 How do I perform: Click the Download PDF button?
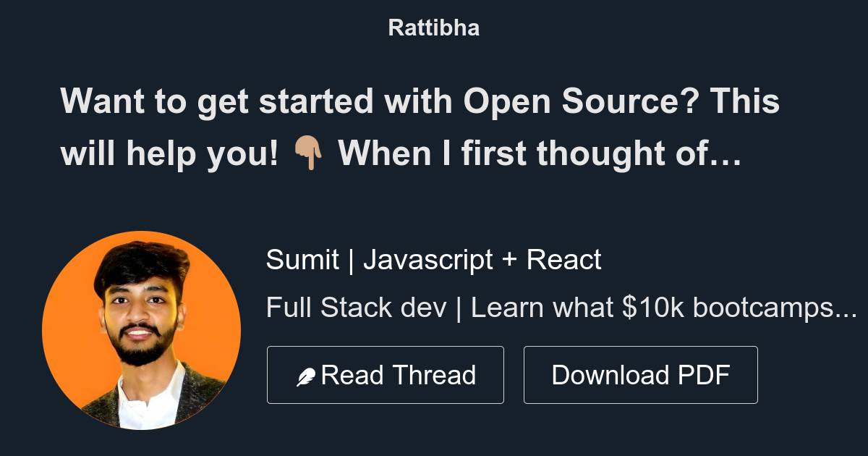click(640, 374)
